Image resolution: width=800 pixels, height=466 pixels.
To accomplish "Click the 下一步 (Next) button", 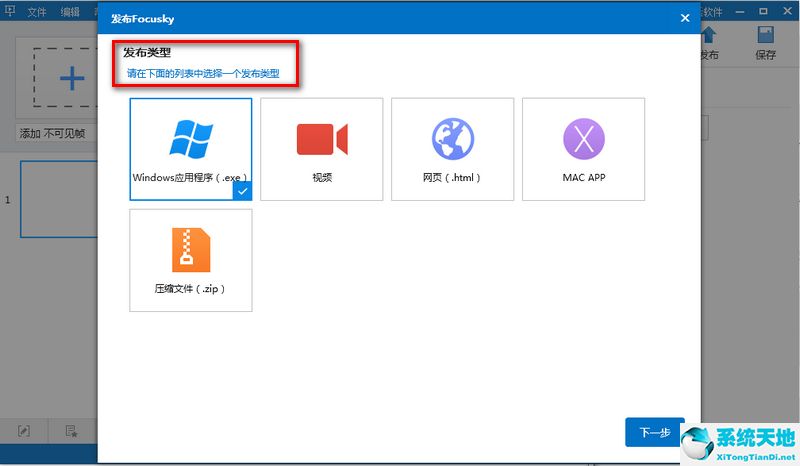I will [x=654, y=432].
